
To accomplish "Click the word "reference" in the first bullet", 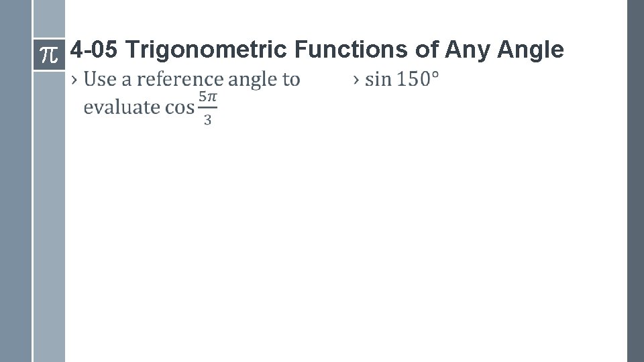I will pyautogui.click(x=178, y=80).
